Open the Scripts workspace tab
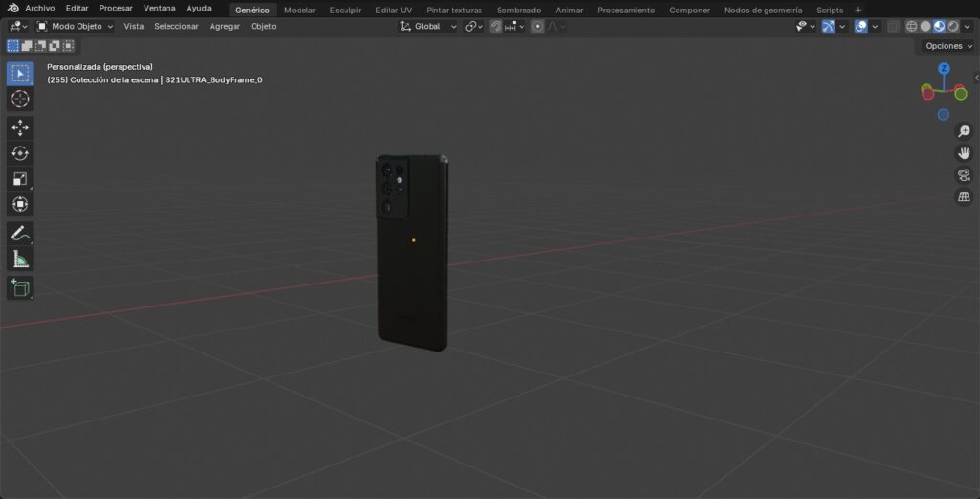 830,10
